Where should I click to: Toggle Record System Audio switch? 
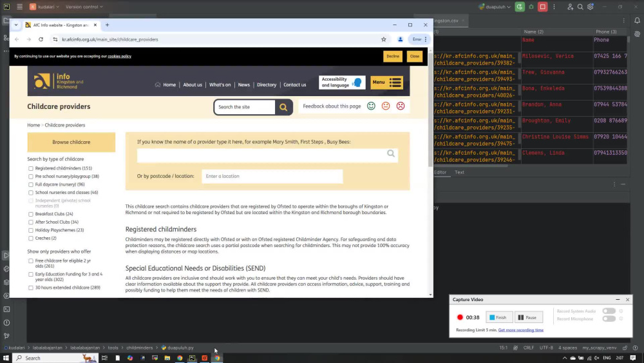click(609, 311)
